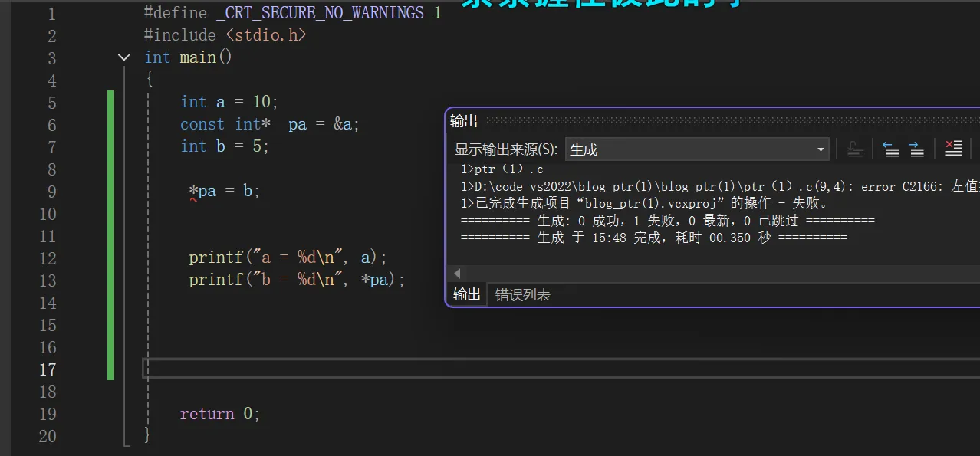
Task: Click line number 20 in the gutter
Action: (x=48, y=436)
